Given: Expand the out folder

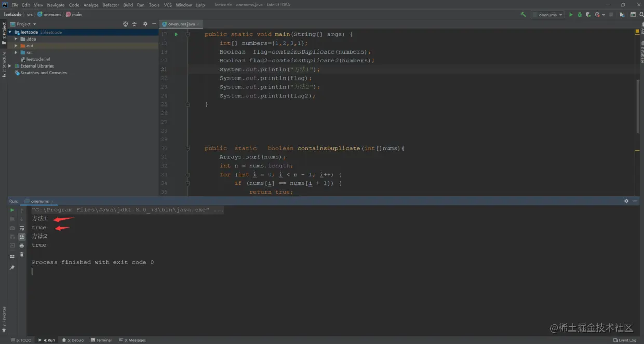Looking at the screenshot, I should tap(16, 46).
